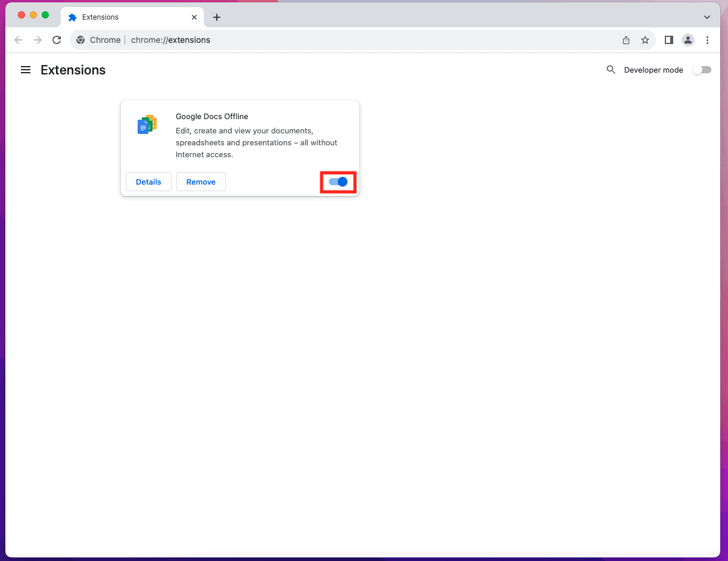Screen dimensions: 728x561
Task: Open the Chrome three-dot menu
Action: pos(707,40)
